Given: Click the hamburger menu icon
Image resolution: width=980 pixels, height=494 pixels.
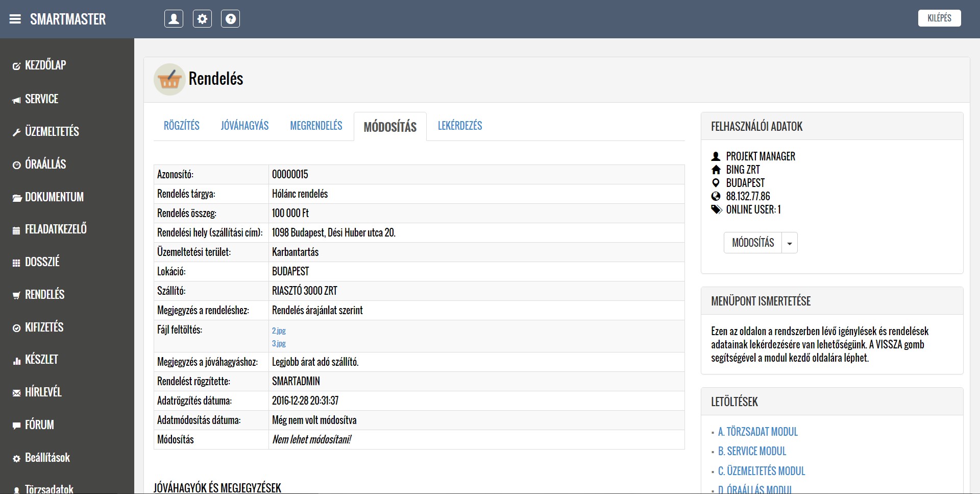Looking at the screenshot, I should tap(15, 19).
